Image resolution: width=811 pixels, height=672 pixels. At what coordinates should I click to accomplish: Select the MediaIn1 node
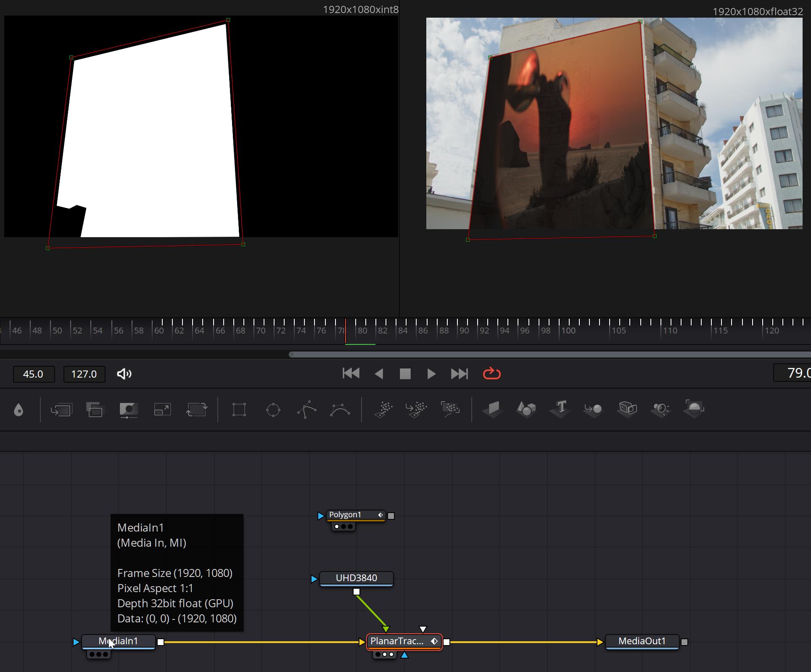(118, 641)
